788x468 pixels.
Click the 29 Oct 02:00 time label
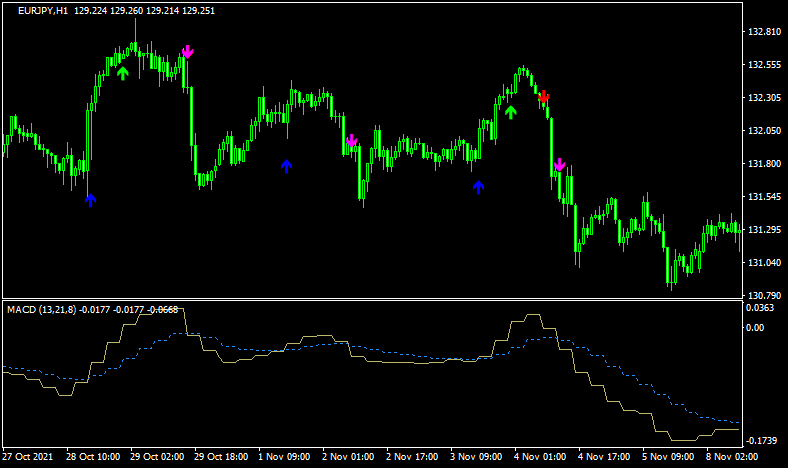157,457
